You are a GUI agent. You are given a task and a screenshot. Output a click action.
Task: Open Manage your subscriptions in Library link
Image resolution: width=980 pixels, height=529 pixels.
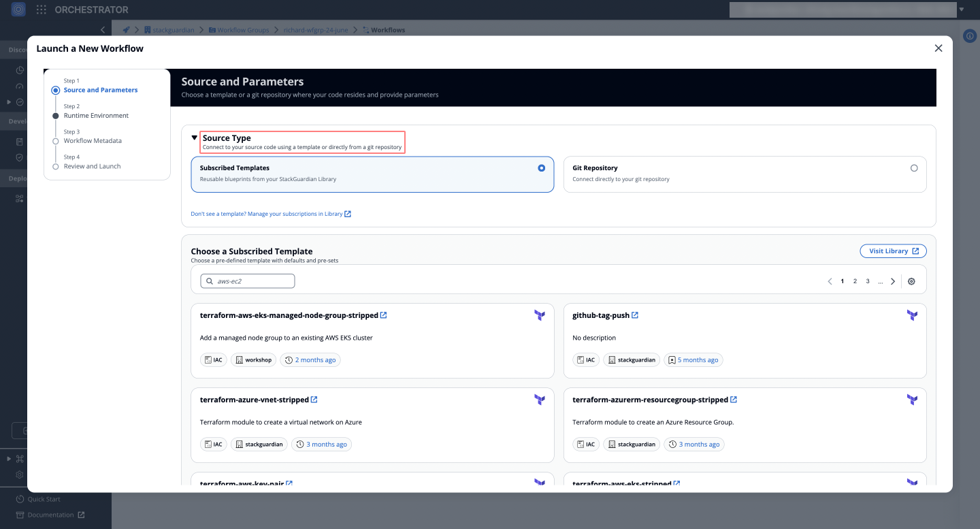[271, 214]
